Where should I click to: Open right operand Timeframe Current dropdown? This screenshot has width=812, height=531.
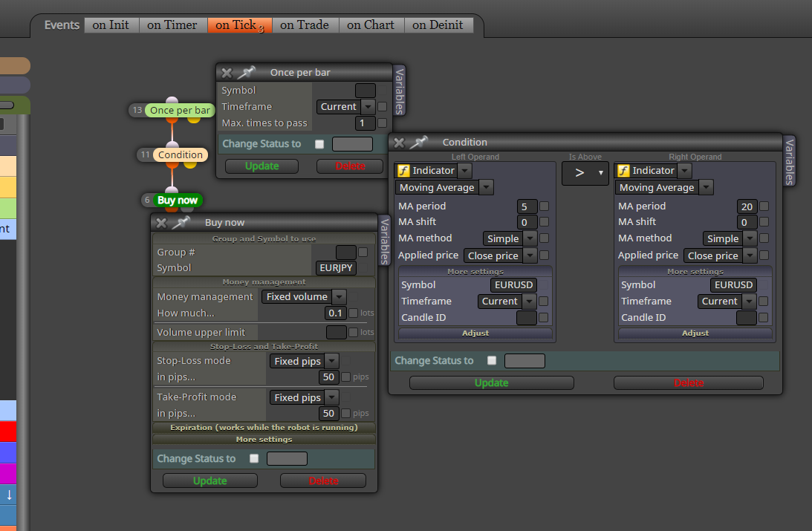tap(727, 302)
